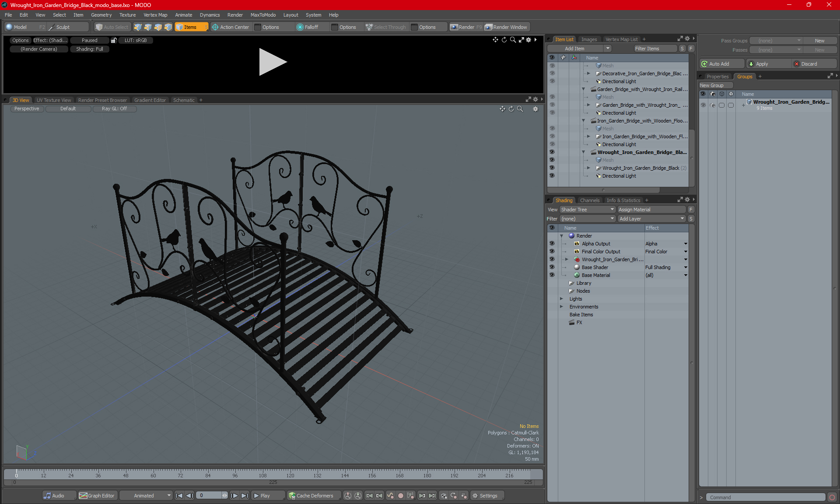Open the Geometry menu
Screen dimensions: 840x504
(x=101, y=15)
